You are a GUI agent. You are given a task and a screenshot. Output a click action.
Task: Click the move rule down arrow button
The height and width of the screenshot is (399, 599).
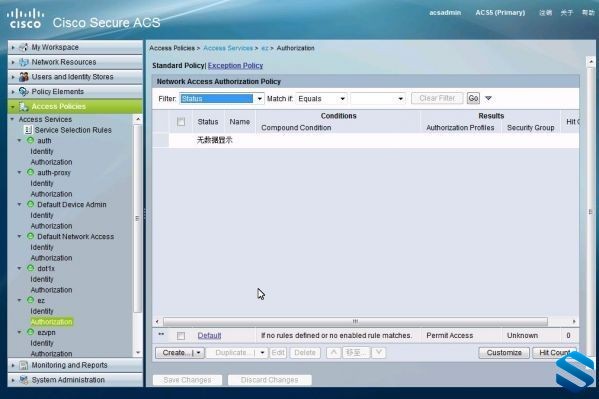pos(379,352)
